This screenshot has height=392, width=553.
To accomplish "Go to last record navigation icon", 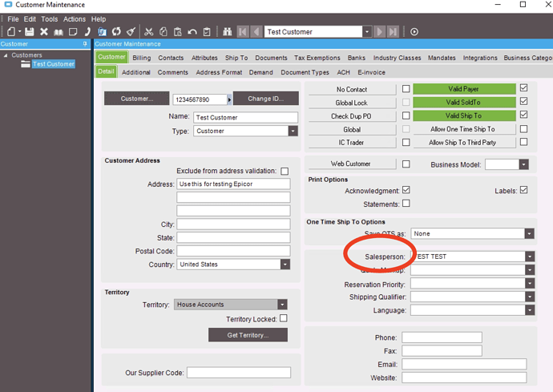I will tap(393, 32).
